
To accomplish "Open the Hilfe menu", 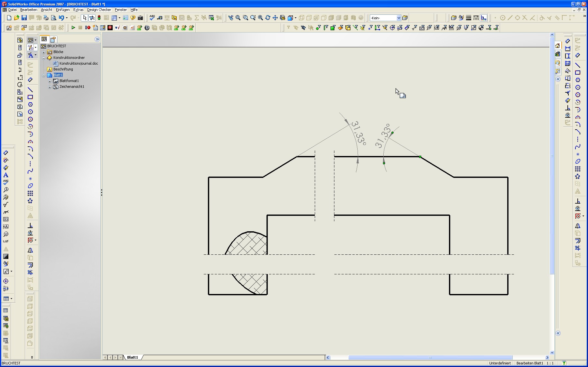I will (134, 10).
